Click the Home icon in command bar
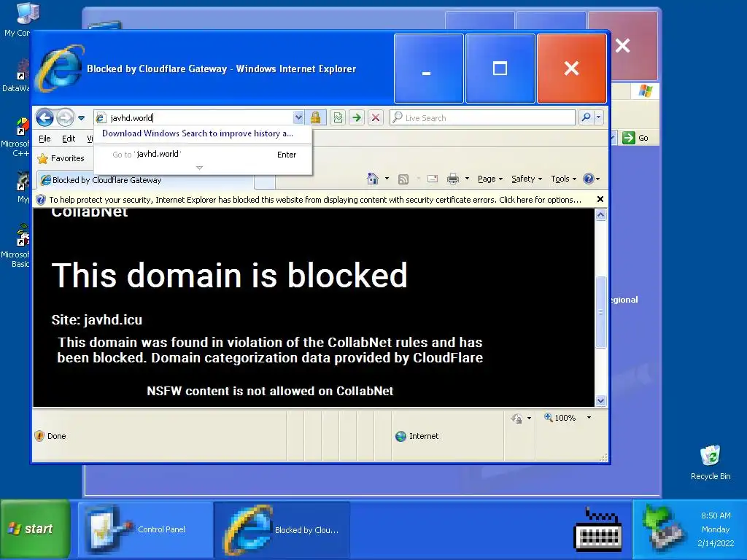The image size is (747, 560). (x=373, y=179)
